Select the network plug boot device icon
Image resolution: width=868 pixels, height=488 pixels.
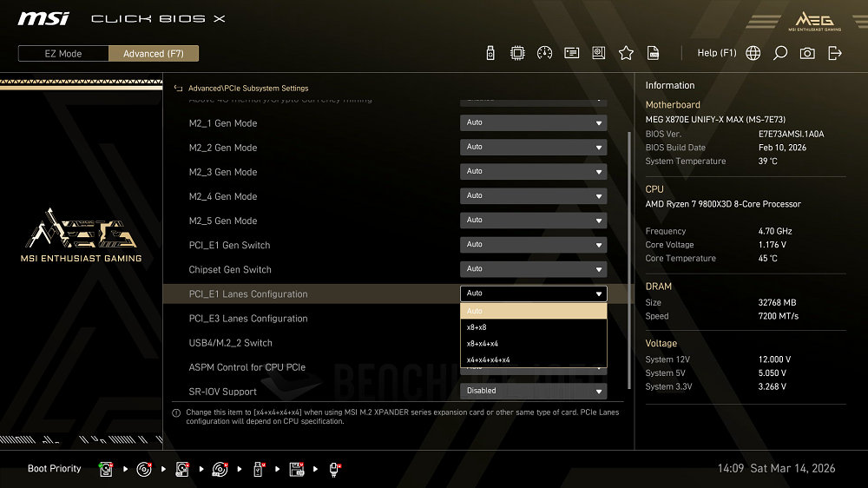tap(334, 469)
